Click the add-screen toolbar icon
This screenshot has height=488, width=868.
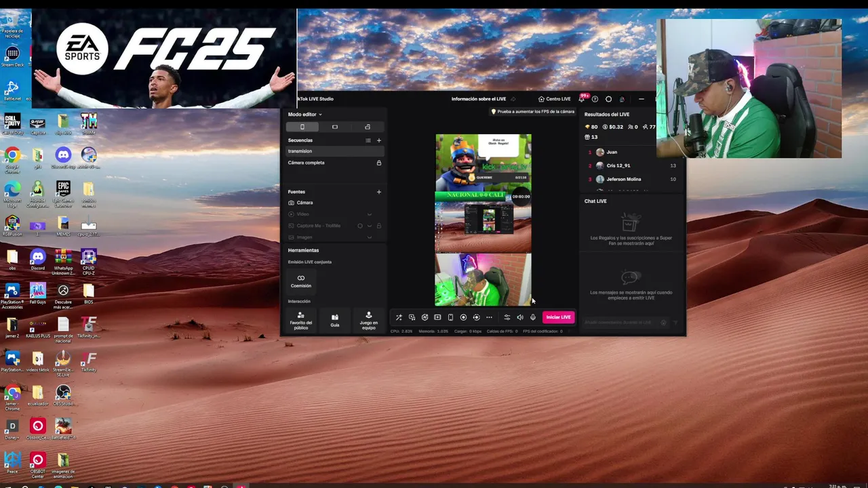437,317
